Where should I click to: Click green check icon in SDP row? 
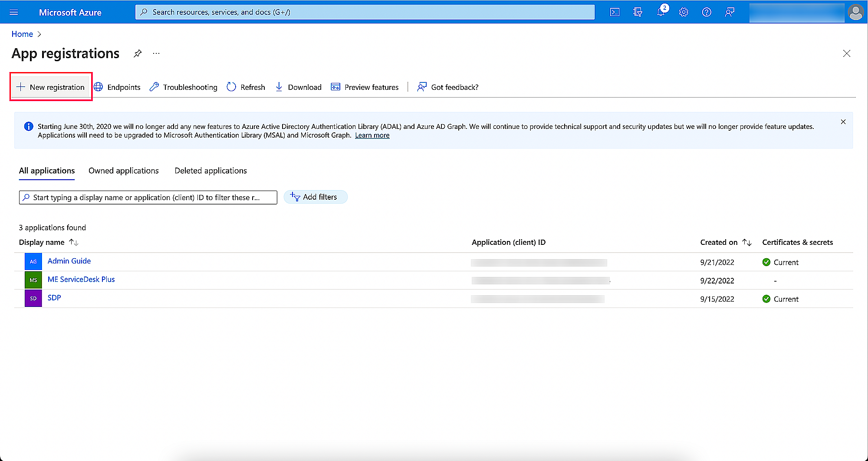pos(766,299)
